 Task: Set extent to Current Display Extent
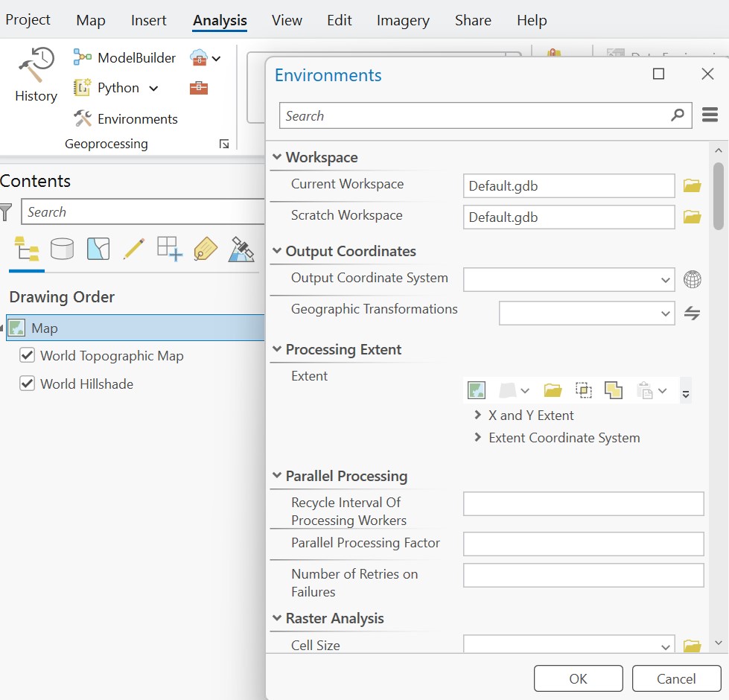click(x=477, y=390)
